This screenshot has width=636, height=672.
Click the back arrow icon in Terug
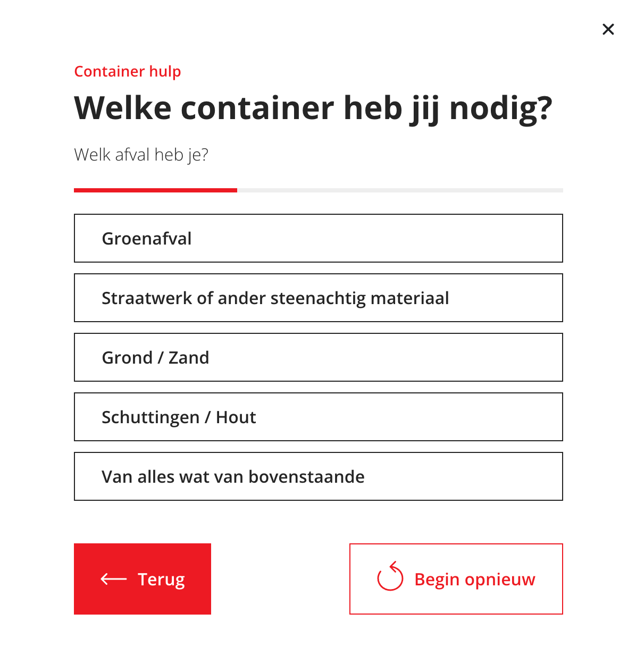click(114, 579)
